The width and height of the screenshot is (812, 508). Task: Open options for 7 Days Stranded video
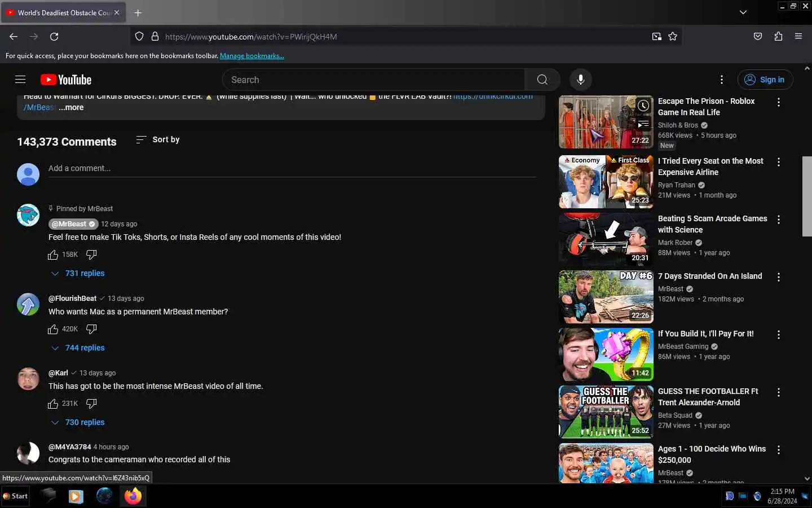click(x=779, y=277)
